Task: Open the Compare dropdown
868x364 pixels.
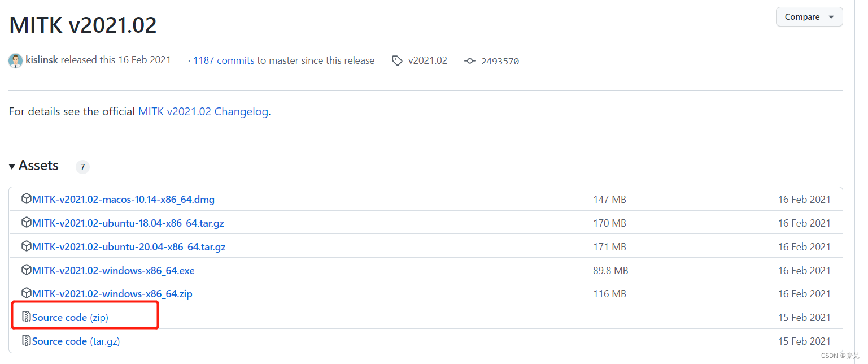Action: pos(809,17)
